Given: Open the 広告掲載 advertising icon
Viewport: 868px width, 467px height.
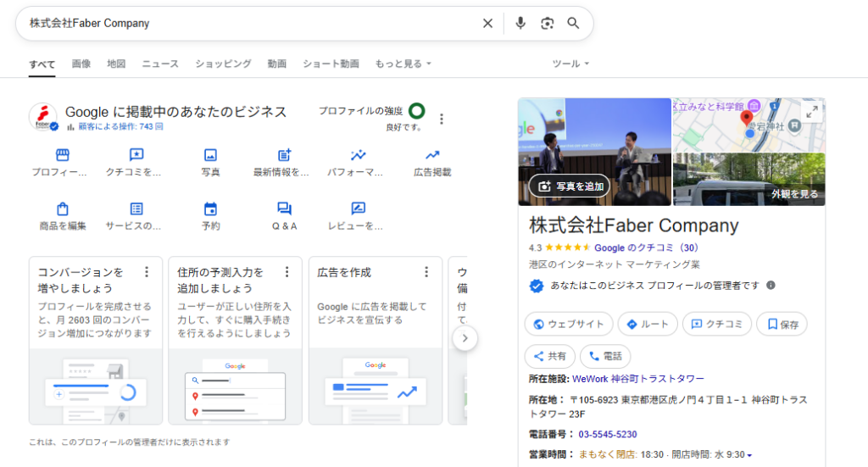Looking at the screenshot, I should coord(432,154).
